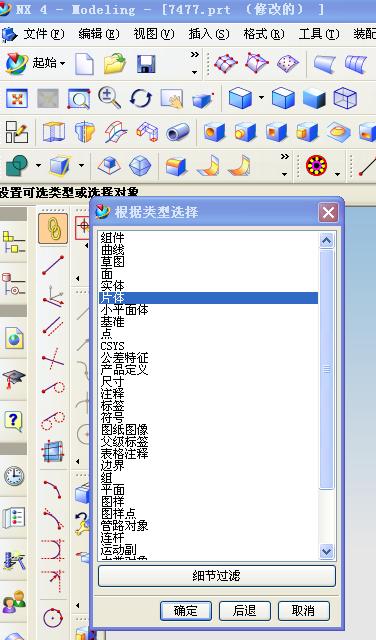
Task: Select the Line curve tool
Action: point(53,264)
